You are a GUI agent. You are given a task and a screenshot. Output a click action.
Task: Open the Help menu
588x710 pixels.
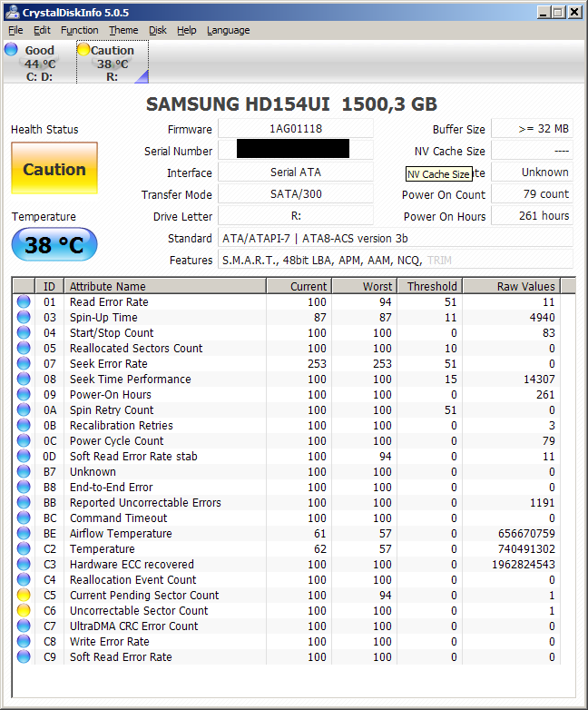pos(187,30)
